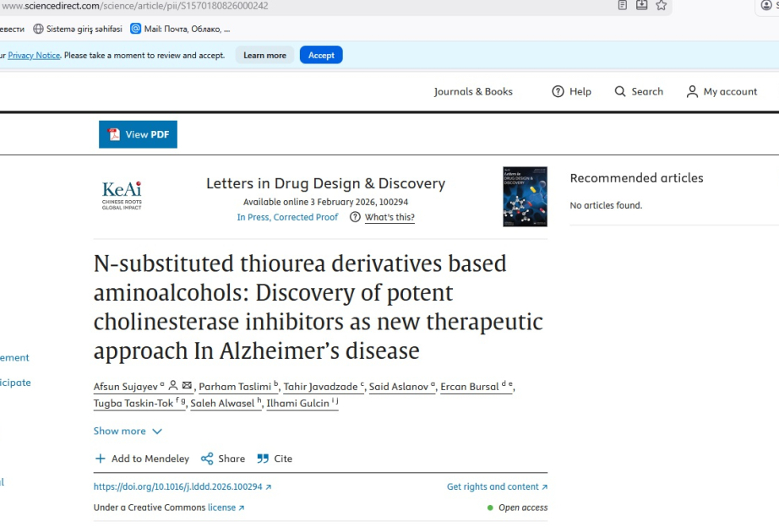This screenshot has width=779, height=532.
Task: Open reader view icon in address bar
Action: point(623,5)
